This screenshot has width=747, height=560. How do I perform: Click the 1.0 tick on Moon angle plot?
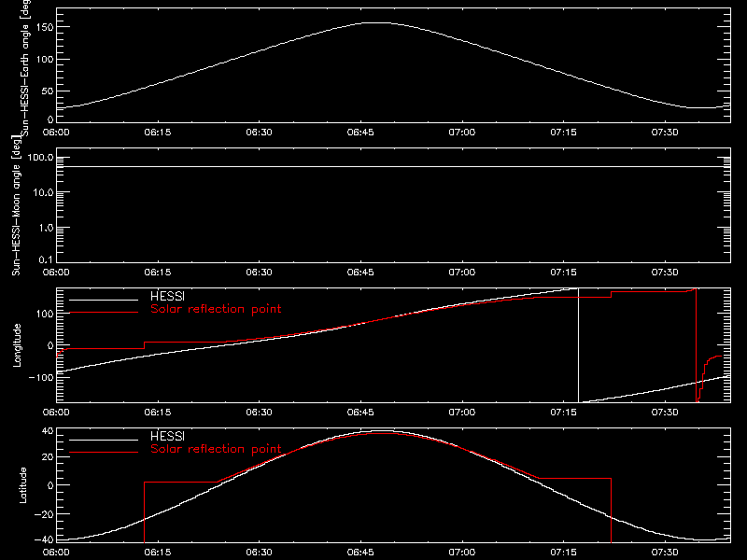coord(46,228)
